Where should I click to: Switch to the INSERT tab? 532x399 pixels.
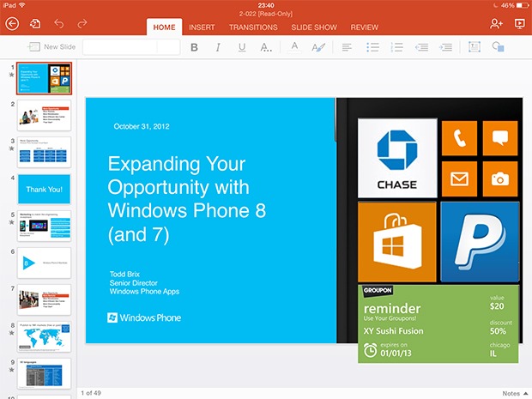[202, 27]
